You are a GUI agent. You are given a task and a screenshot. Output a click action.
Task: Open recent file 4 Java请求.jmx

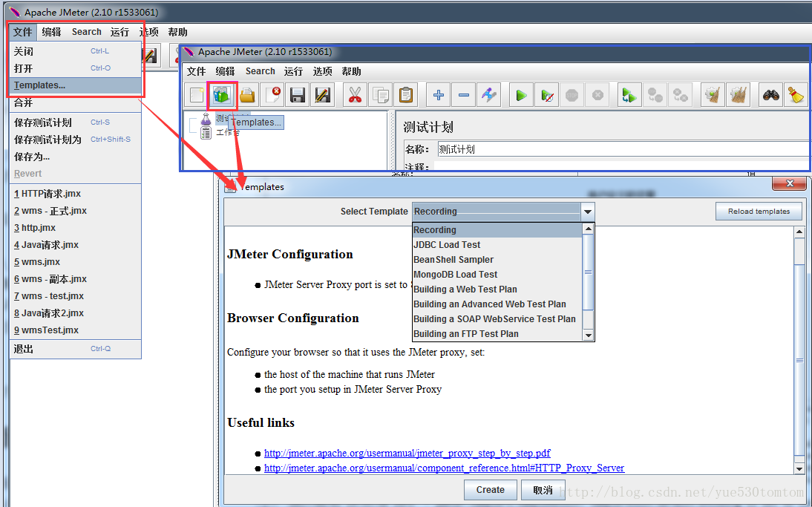[x=76, y=245]
